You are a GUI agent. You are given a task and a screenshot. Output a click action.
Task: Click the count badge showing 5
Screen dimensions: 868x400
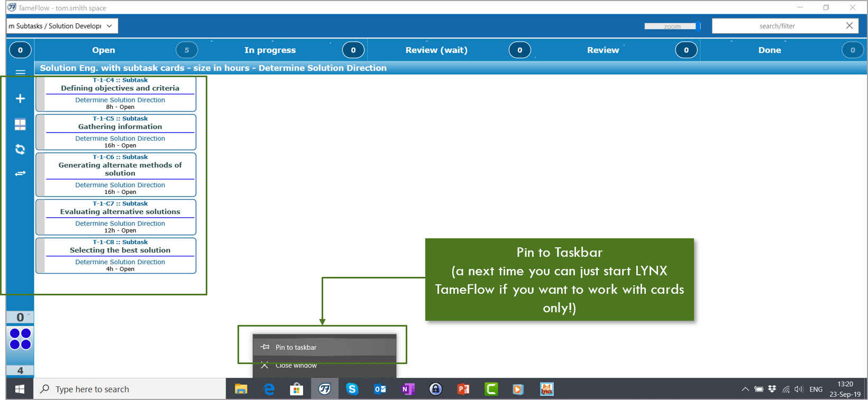187,50
